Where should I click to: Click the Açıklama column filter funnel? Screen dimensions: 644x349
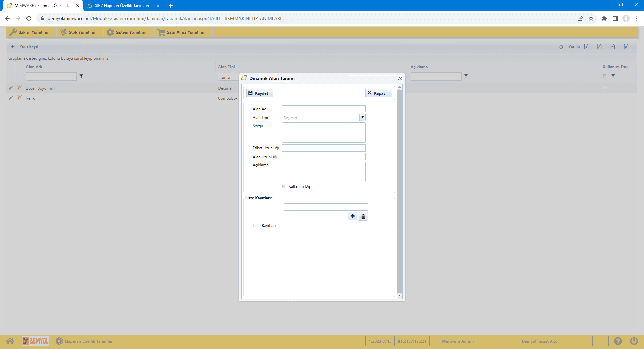pos(466,77)
